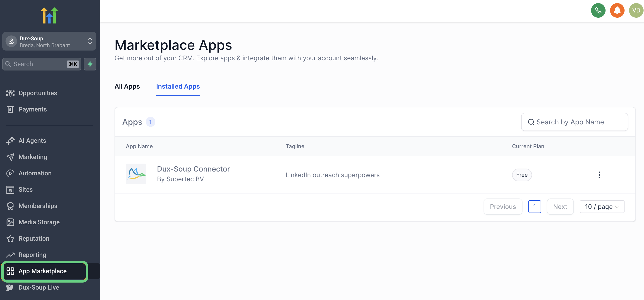Click the HighLevel arrows logo

click(x=50, y=15)
